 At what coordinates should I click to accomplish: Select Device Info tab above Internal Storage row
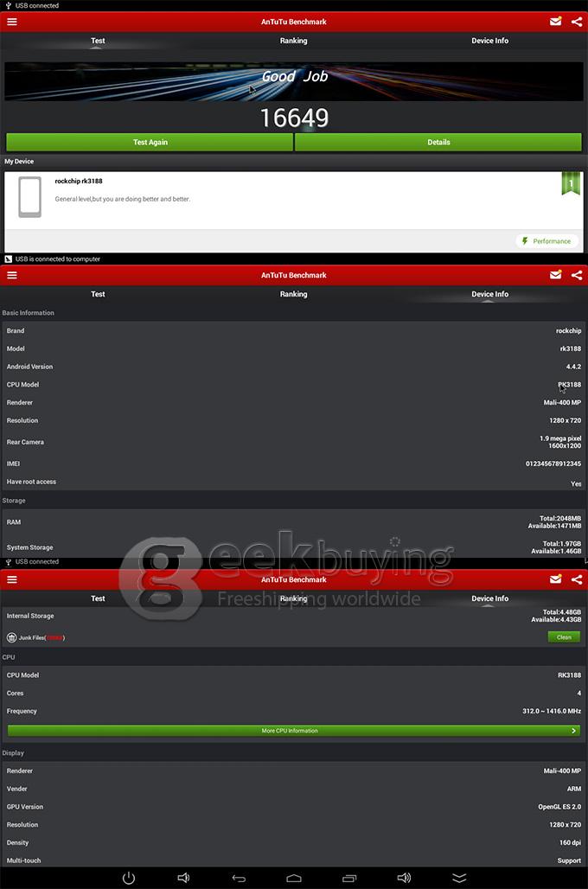pyautogui.click(x=490, y=598)
